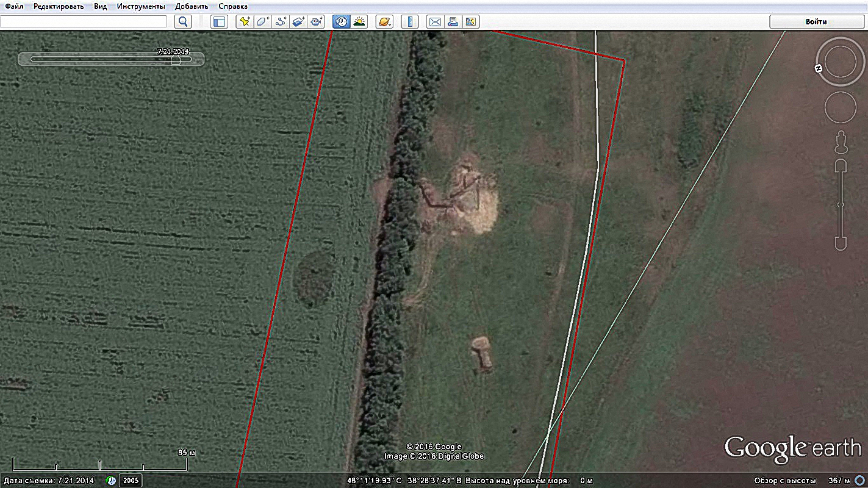The image size is (868, 488).
Task: Click the Дата съемки 7.21.2014 text
Action: tap(49, 481)
